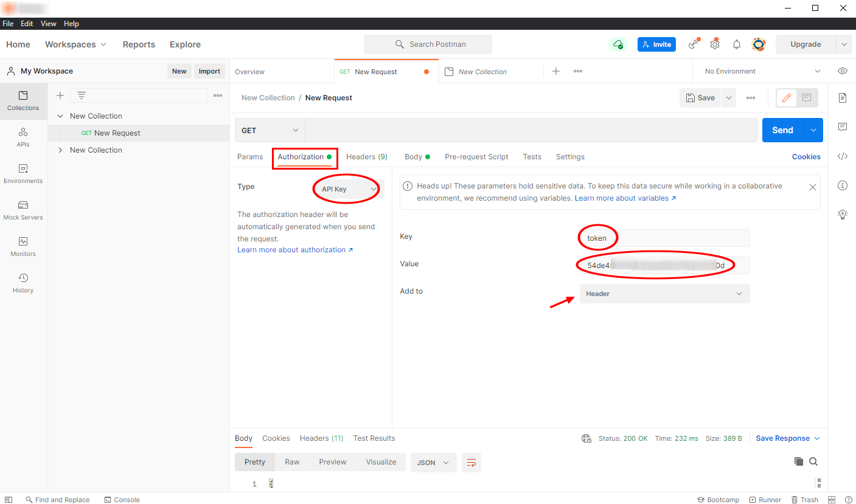Open the Save Response dropdown

pyautogui.click(x=788, y=438)
